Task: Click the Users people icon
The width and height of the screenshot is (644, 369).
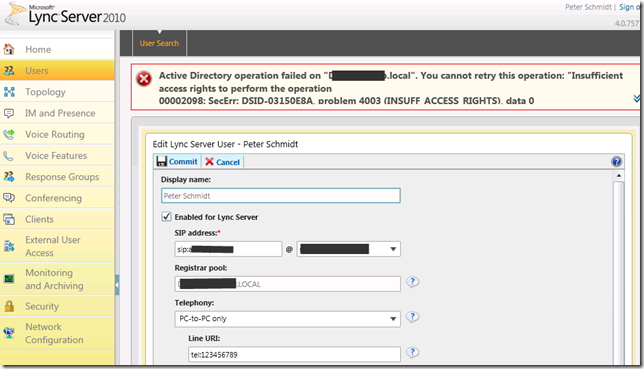Action: tap(9, 71)
